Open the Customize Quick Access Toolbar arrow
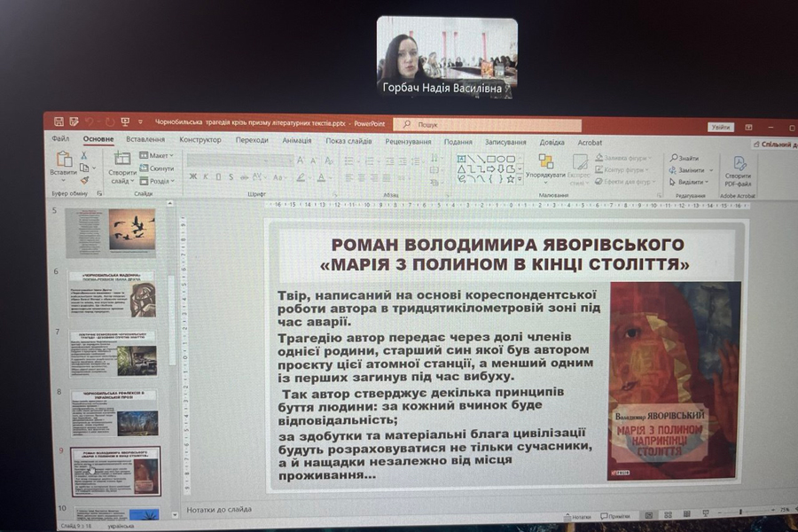 [x=140, y=122]
